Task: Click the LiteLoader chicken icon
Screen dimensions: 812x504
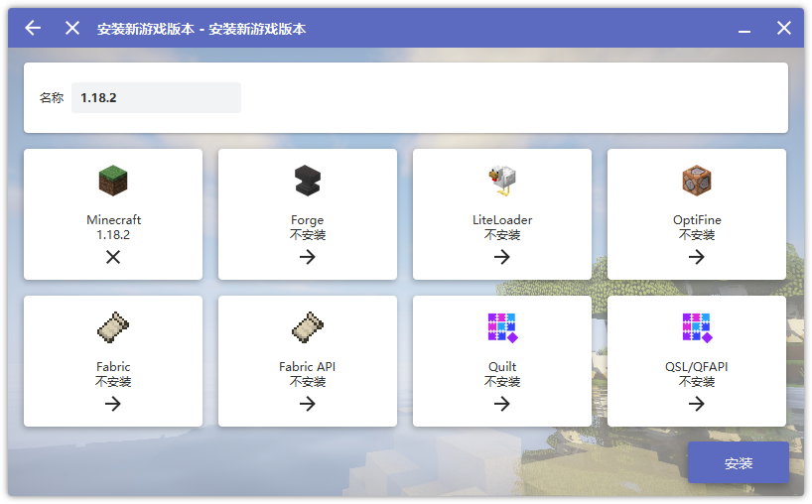Action: click(x=502, y=181)
